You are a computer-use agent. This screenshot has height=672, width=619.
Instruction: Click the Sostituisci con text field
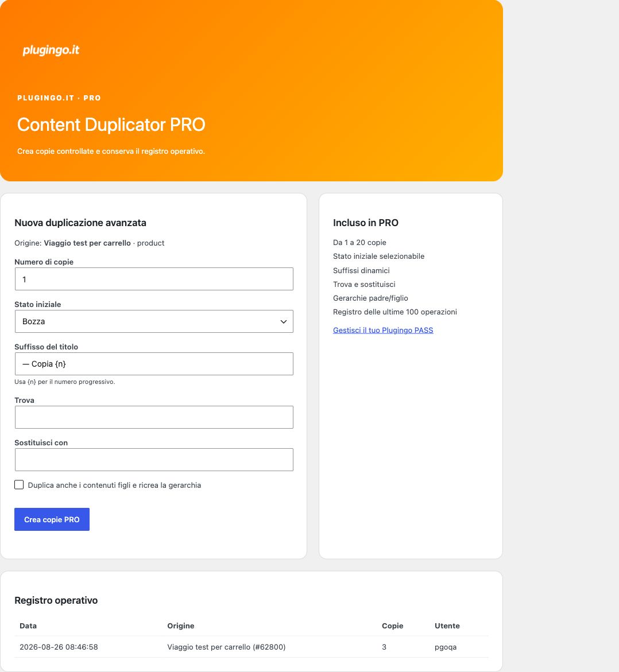coord(154,460)
